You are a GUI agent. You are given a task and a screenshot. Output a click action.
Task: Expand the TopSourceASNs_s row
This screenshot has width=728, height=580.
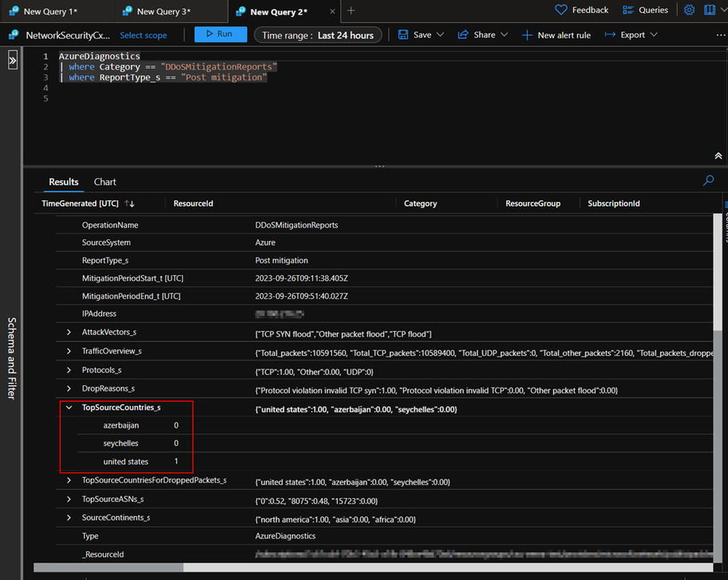click(69, 499)
